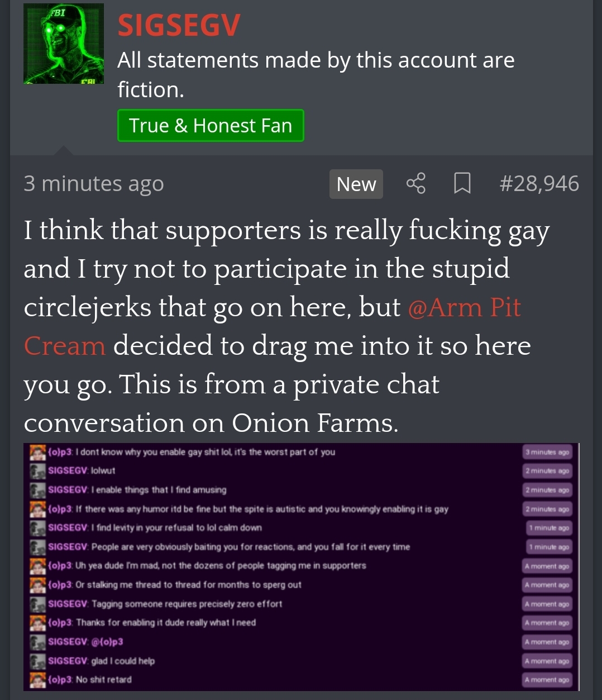The height and width of the screenshot is (700, 602).
Task: Click the New post label
Action: click(356, 184)
